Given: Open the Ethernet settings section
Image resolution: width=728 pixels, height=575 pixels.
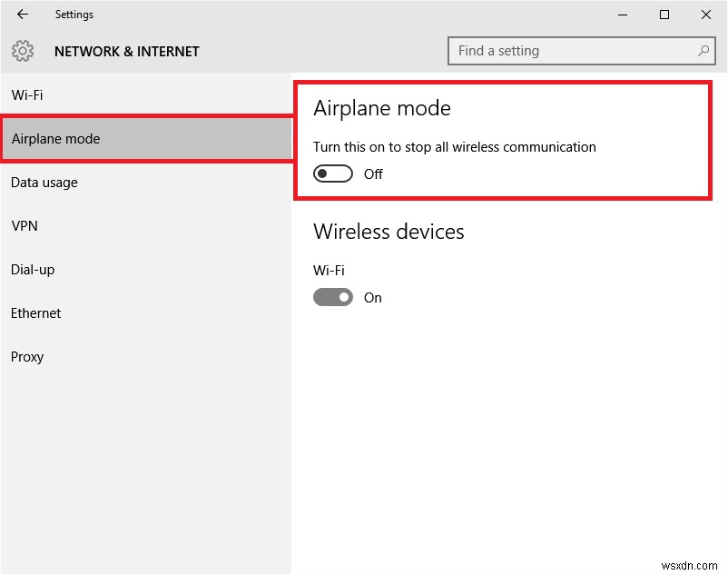Looking at the screenshot, I should click(x=35, y=312).
